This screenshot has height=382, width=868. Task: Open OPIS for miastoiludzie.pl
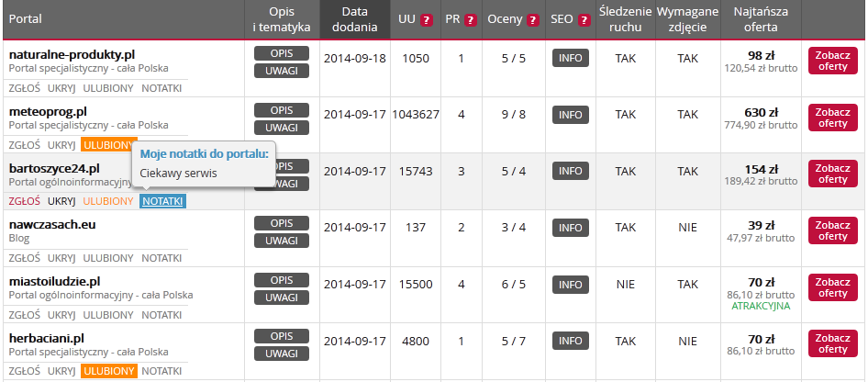(282, 280)
